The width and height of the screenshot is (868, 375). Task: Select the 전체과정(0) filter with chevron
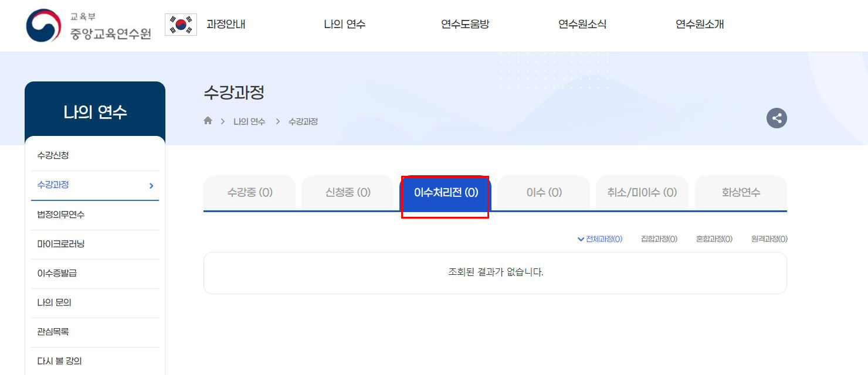tap(600, 239)
